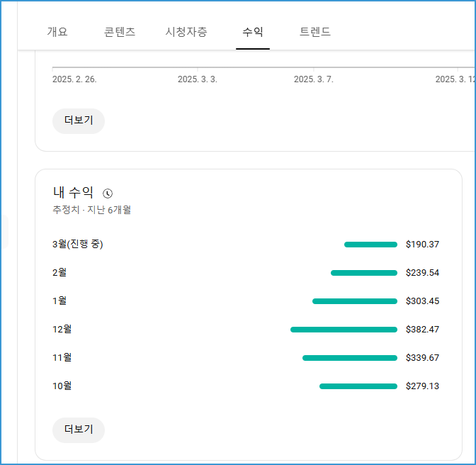
Task: Open the 시청자층 tab
Action: pos(186,32)
